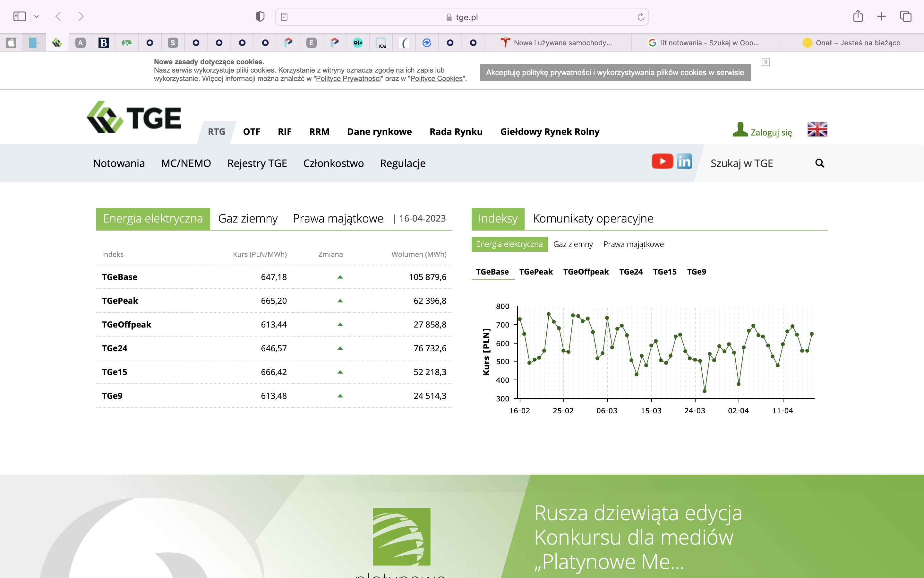Open the Rejestry TGE submenu
The height and width of the screenshot is (578, 924).
pyautogui.click(x=257, y=163)
